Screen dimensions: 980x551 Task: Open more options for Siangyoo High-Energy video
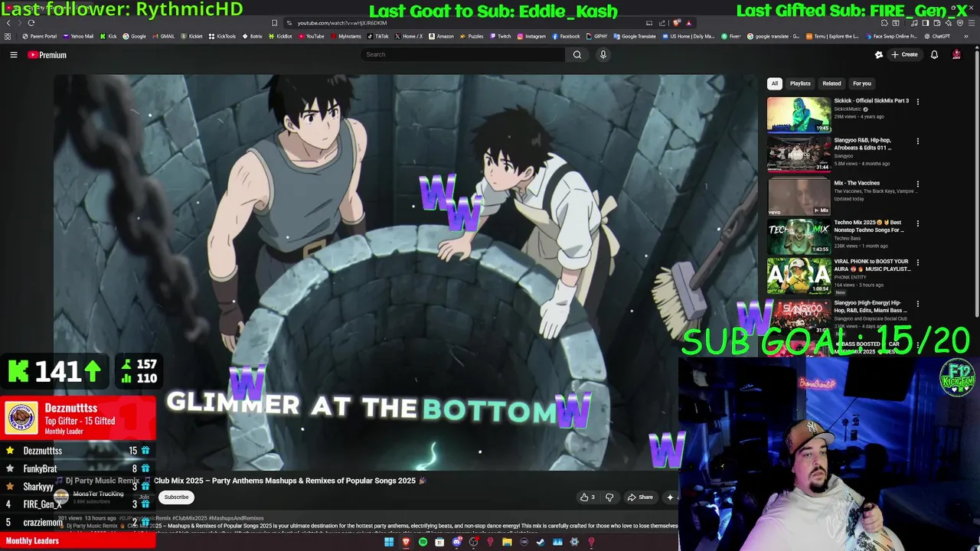pyautogui.click(x=918, y=303)
